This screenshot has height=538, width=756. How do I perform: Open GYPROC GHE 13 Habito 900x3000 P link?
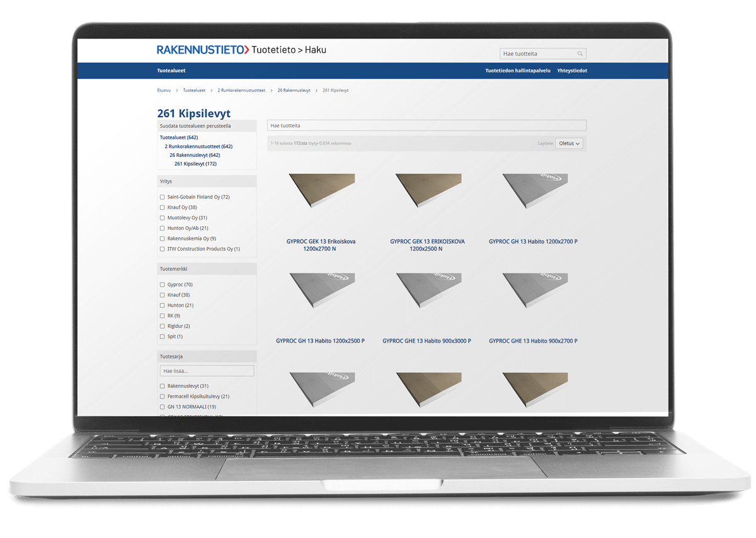pyautogui.click(x=427, y=341)
